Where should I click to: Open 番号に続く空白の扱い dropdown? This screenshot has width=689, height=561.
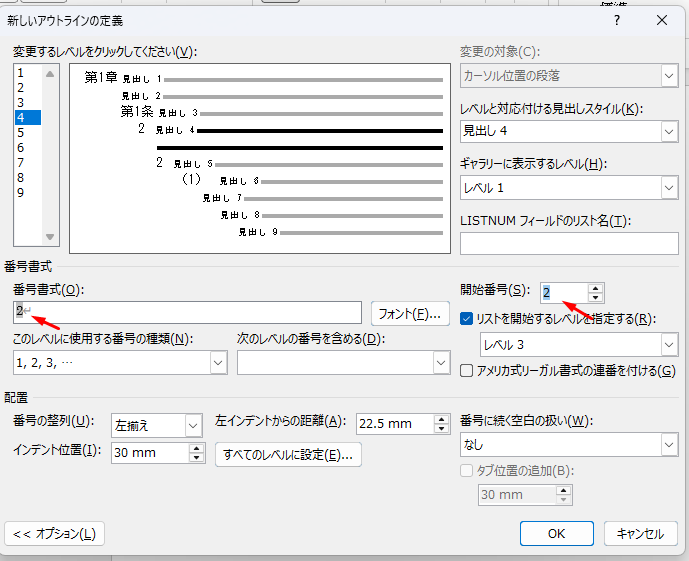coord(669,442)
